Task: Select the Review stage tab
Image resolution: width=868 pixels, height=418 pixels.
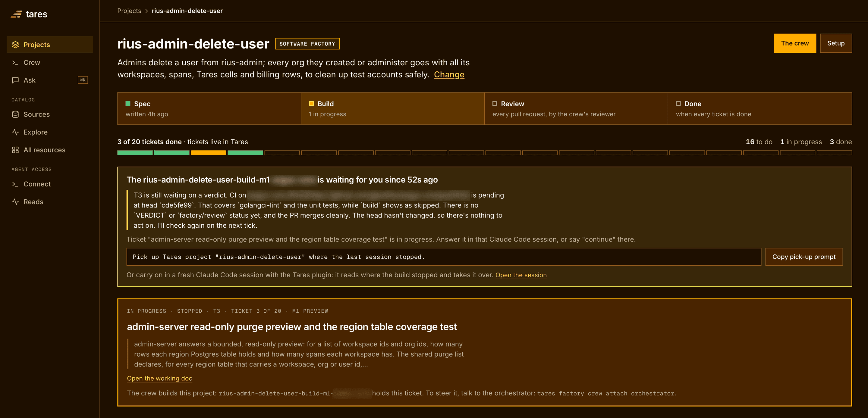Action: click(x=576, y=108)
